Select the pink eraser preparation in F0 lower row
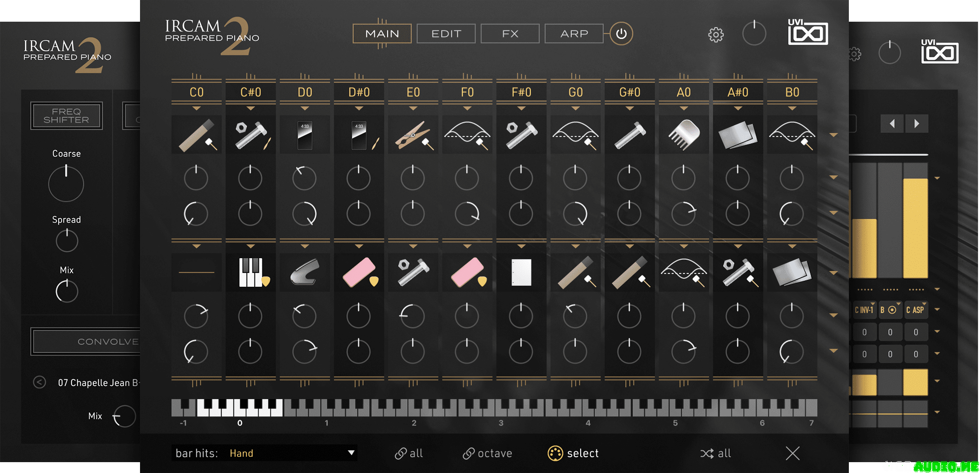This screenshot has height=473, width=980. click(467, 272)
